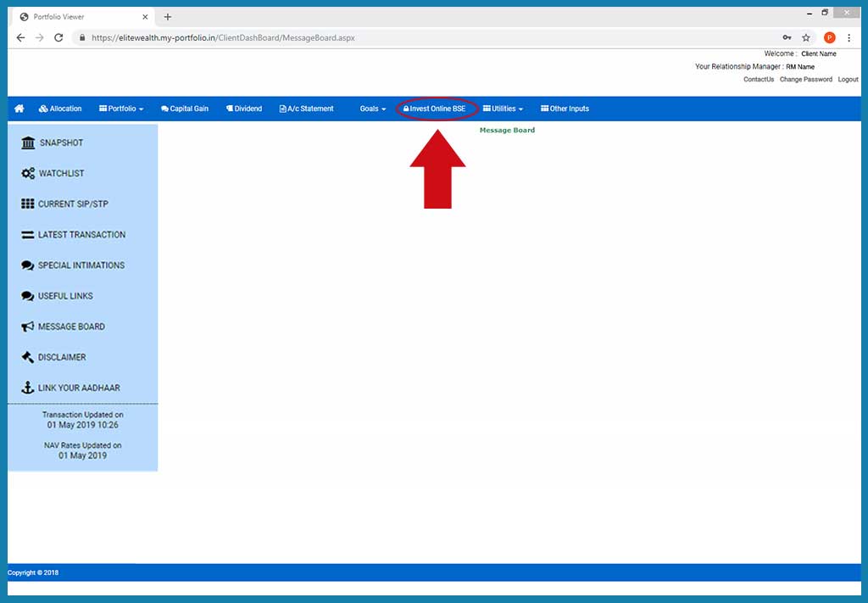Viewport: 868px width, 603px height.
Task: Click the Capital Gain chat icon
Action: click(x=164, y=109)
